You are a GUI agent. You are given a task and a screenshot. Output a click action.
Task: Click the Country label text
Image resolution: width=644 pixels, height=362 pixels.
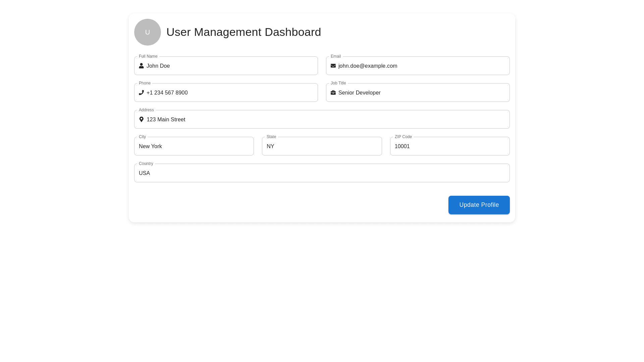click(146, 164)
